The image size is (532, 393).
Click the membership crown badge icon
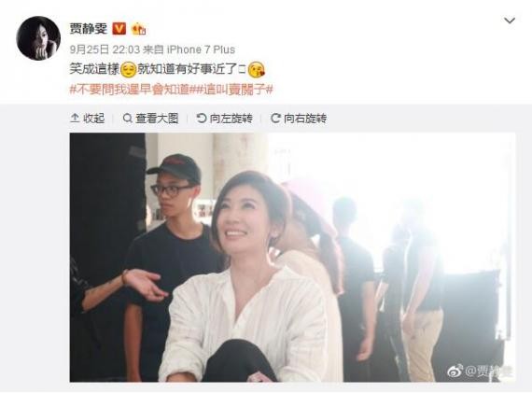coord(138,29)
